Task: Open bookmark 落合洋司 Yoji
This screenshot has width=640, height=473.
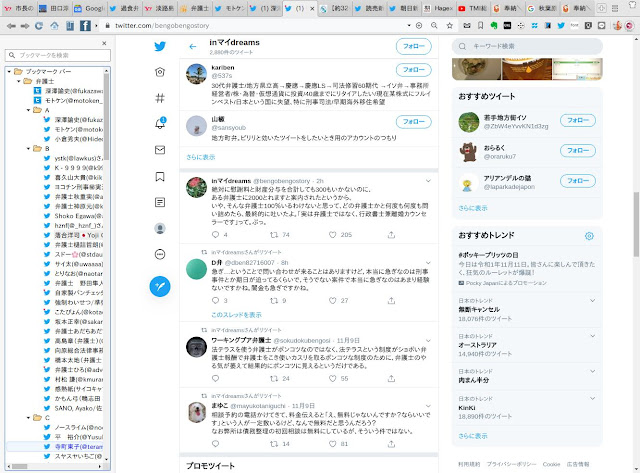Action: (x=78, y=235)
